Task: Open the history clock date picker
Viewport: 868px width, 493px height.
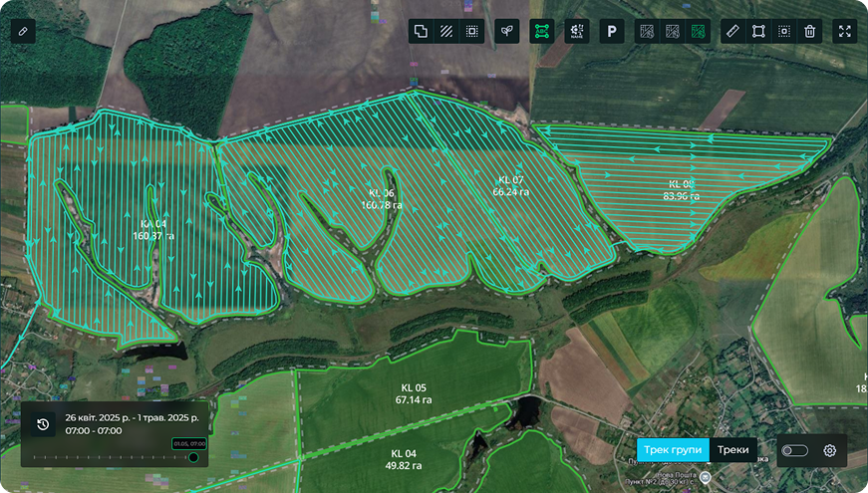Action: (43, 425)
